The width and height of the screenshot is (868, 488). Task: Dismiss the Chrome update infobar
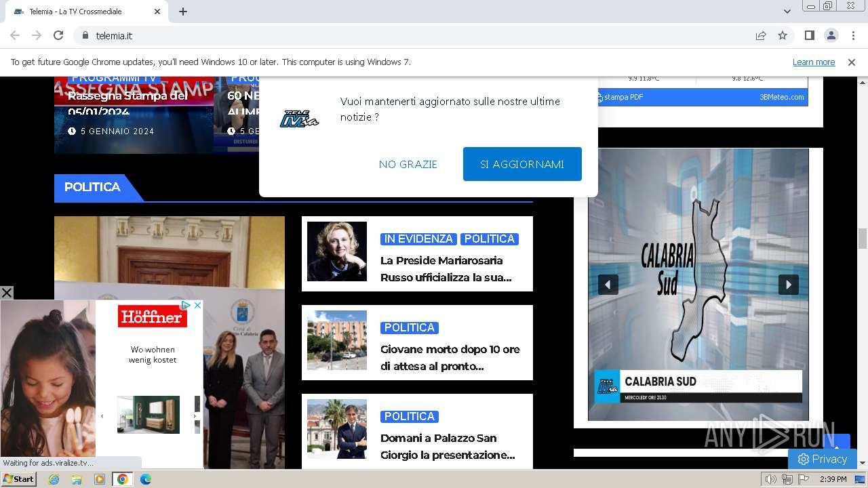click(852, 62)
